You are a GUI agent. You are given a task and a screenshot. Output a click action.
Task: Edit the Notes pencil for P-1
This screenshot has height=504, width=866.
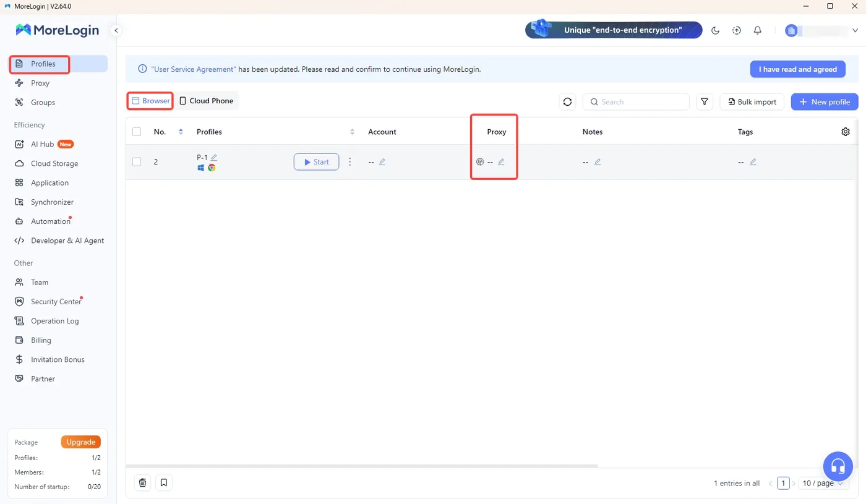[x=598, y=162]
